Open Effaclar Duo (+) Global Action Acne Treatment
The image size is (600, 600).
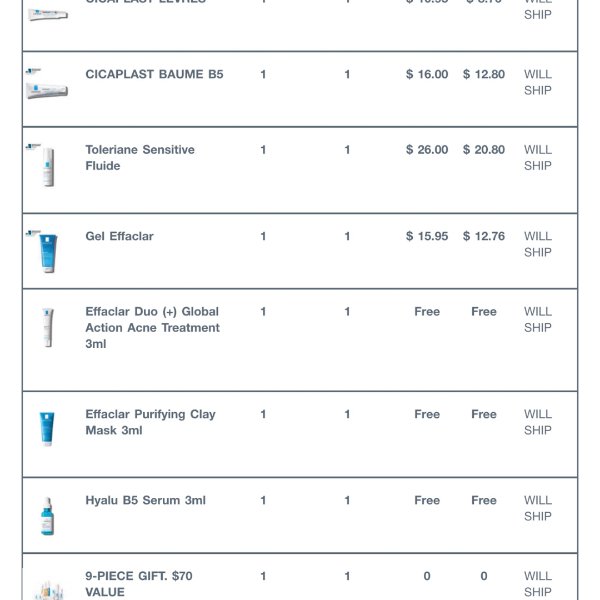[x=152, y=328]
